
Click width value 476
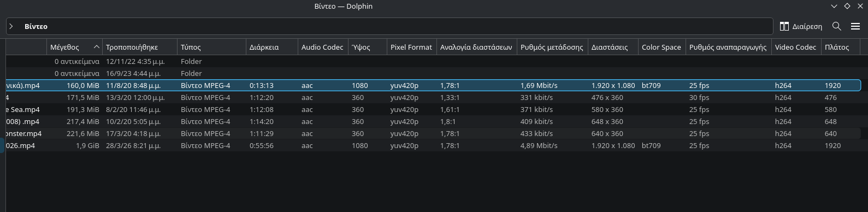tap(831, 97)
